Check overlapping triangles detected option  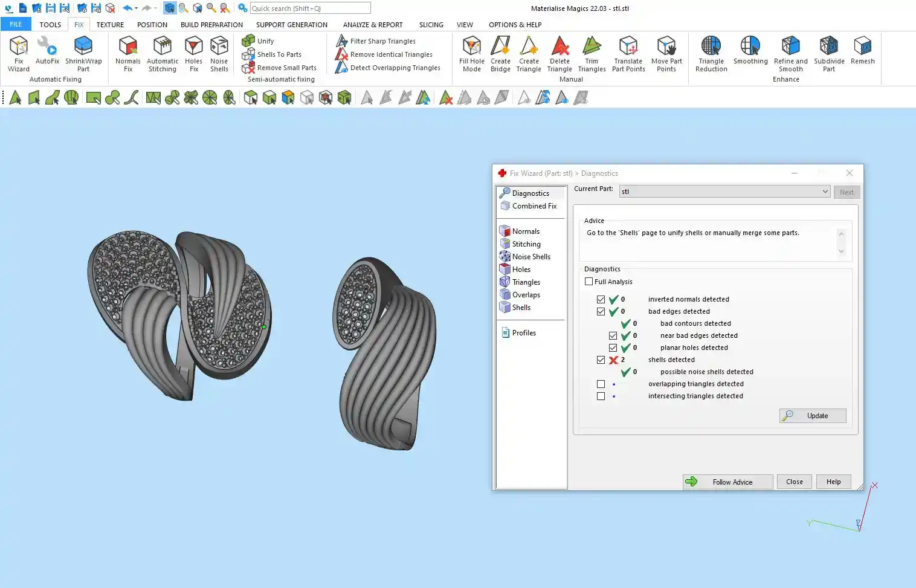pos(601,384)
